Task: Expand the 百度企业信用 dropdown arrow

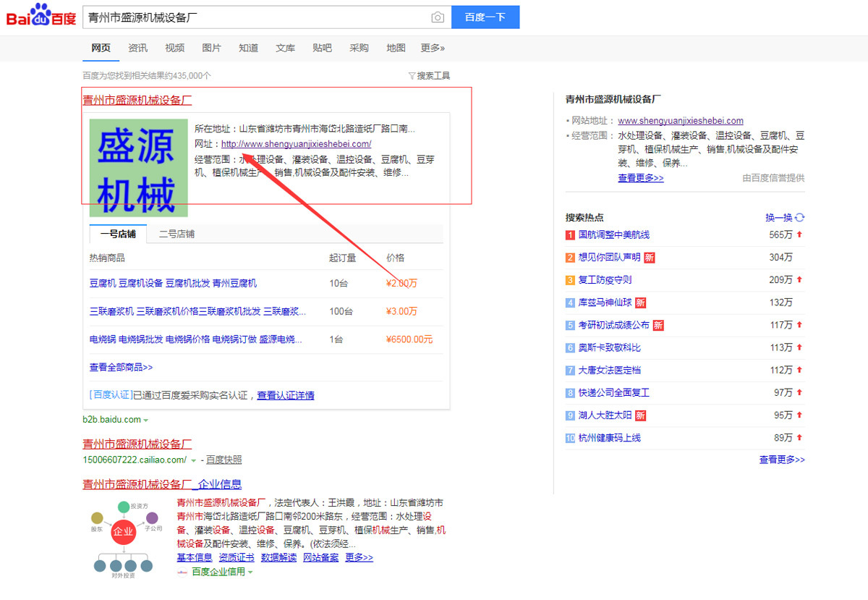Action: click(250, 572)
